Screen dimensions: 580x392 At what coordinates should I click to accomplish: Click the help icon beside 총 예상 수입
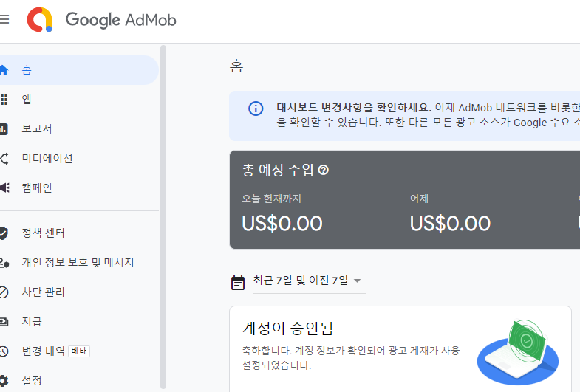click(323, 171)
